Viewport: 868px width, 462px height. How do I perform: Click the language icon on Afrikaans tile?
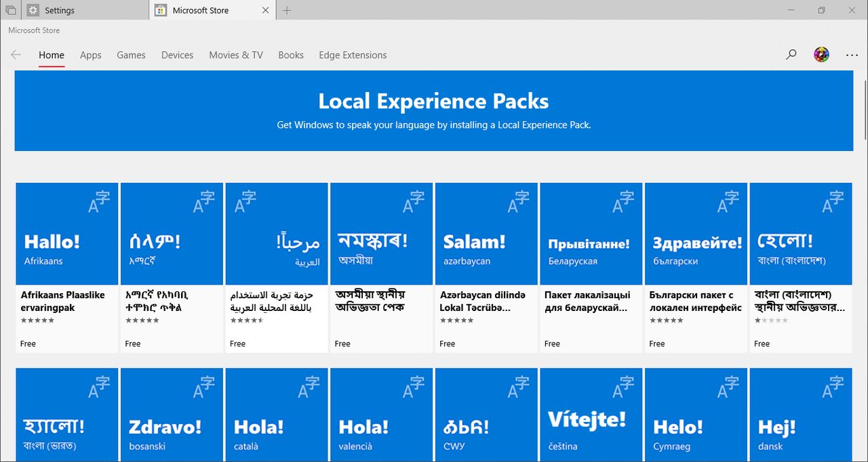pyautogui.click(x=98, y=201)
